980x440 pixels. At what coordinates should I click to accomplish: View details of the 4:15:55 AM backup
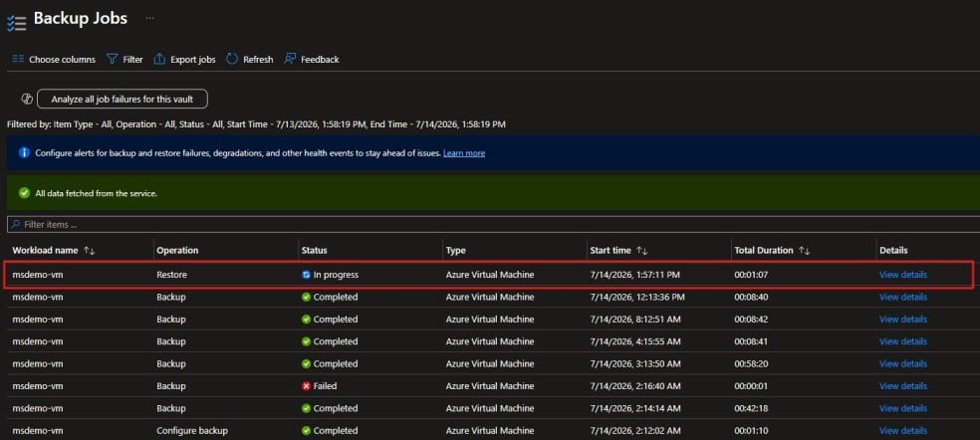point(903,341)
